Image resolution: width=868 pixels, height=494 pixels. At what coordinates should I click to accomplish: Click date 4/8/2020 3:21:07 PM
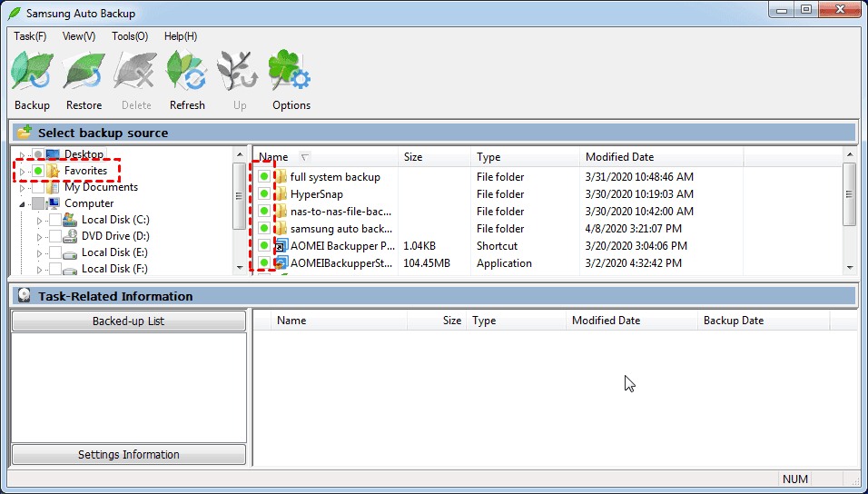coord(633,229)
